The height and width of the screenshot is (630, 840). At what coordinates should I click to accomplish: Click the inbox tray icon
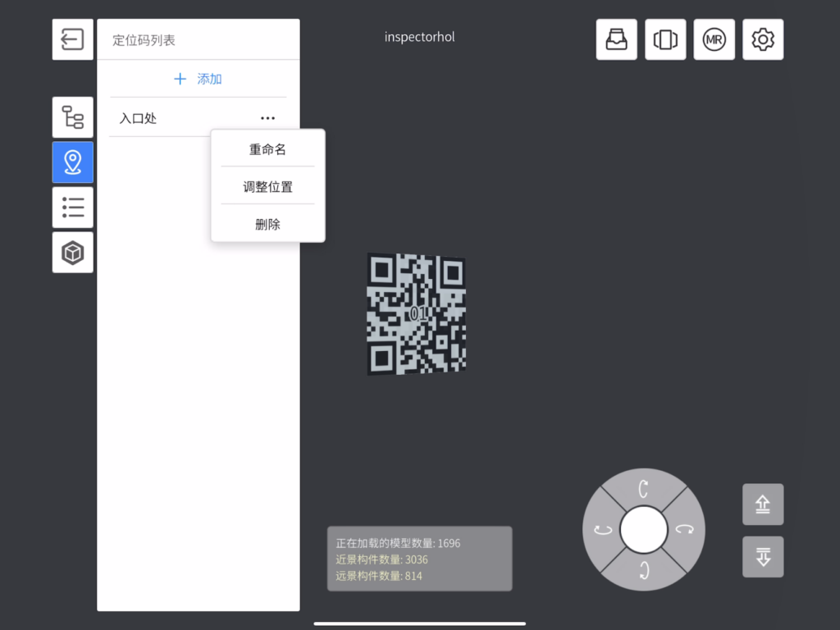(x=617, y=39)
